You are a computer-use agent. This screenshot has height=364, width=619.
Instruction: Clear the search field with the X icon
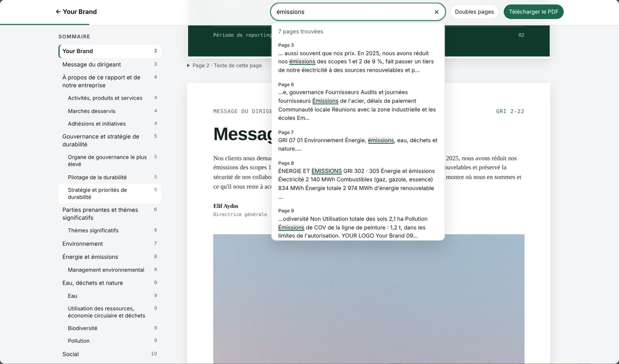tap(436, 12)
